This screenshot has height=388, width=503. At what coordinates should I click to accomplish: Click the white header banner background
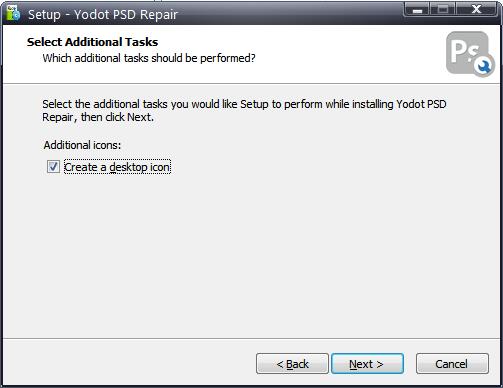[x=333, y=53]
